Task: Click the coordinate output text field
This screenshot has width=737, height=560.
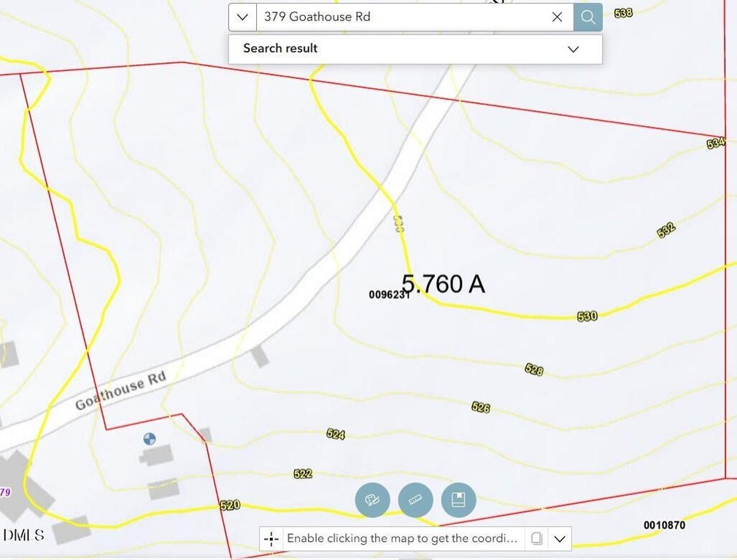Action: tap(402, 539)
